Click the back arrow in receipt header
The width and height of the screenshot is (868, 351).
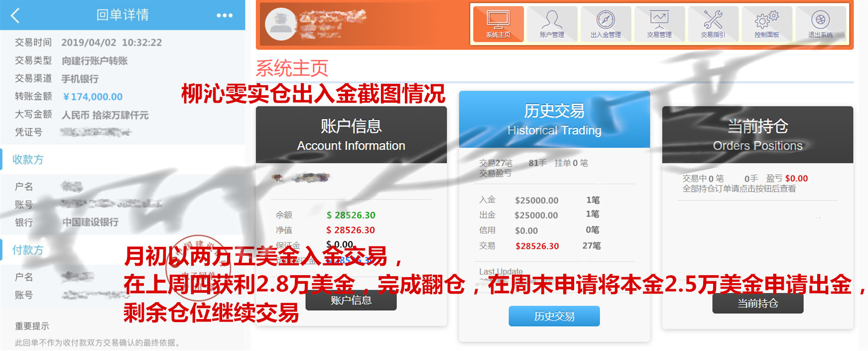coord(15,15)
